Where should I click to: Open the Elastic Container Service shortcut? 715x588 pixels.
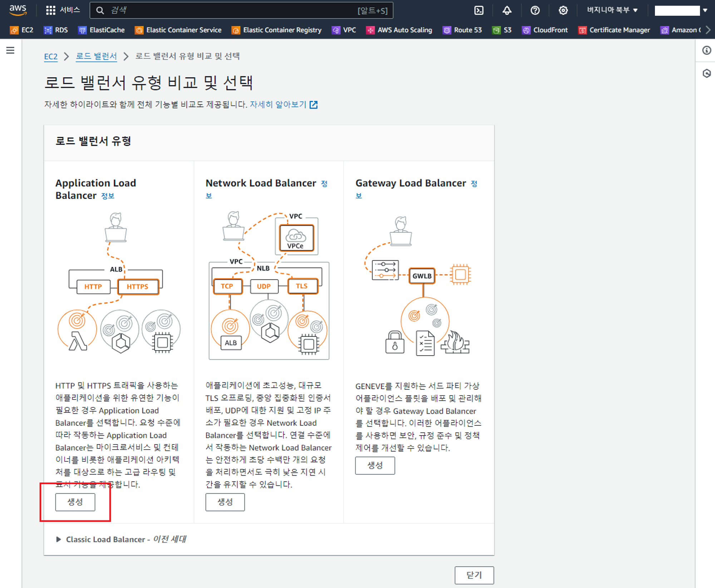tap(178, 30)
